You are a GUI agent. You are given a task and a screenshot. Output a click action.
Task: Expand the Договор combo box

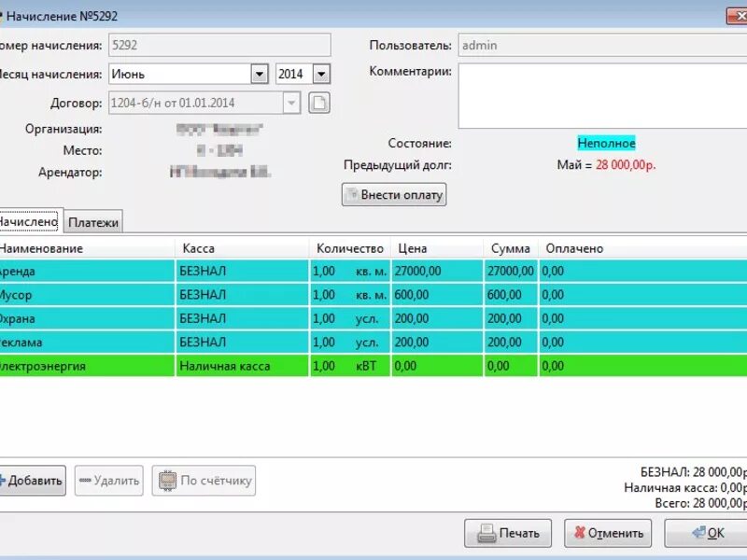[x=291, y=103]
